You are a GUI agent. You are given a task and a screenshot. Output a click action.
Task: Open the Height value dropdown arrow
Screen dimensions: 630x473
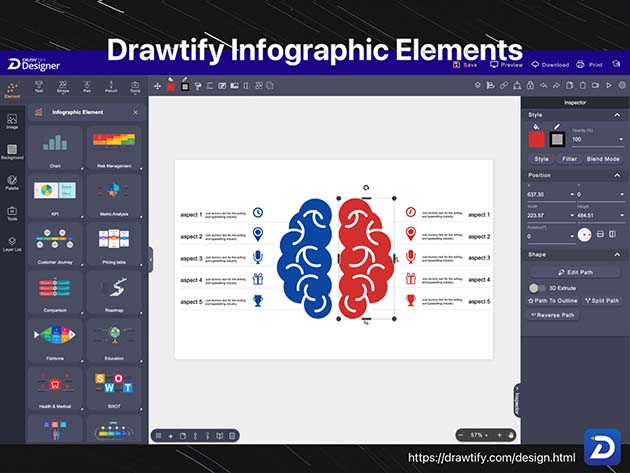pyautogui.click(x=622, y=215)
